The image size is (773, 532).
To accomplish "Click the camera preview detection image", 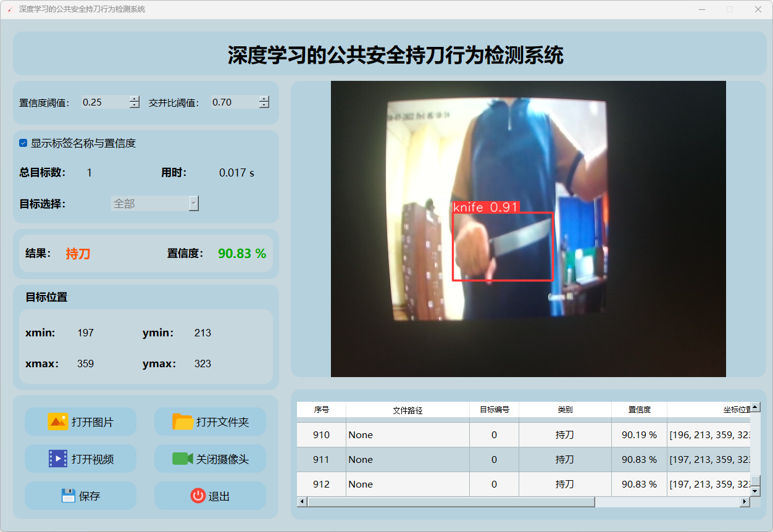I will [x=529, y=229].
